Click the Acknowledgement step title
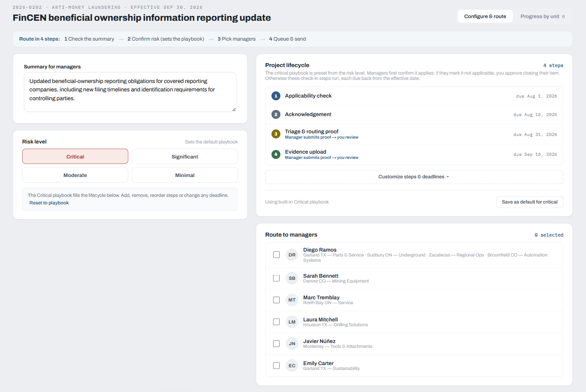Viewport: 586px width, 392px height. 308,114
